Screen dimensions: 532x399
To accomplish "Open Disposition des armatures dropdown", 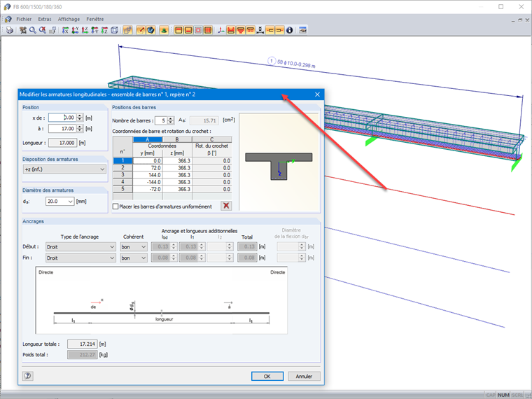I will (64, 169).
